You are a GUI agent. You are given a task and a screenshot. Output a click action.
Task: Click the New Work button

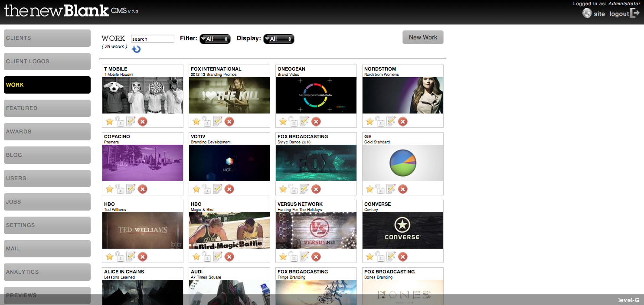tap(423, 37)
